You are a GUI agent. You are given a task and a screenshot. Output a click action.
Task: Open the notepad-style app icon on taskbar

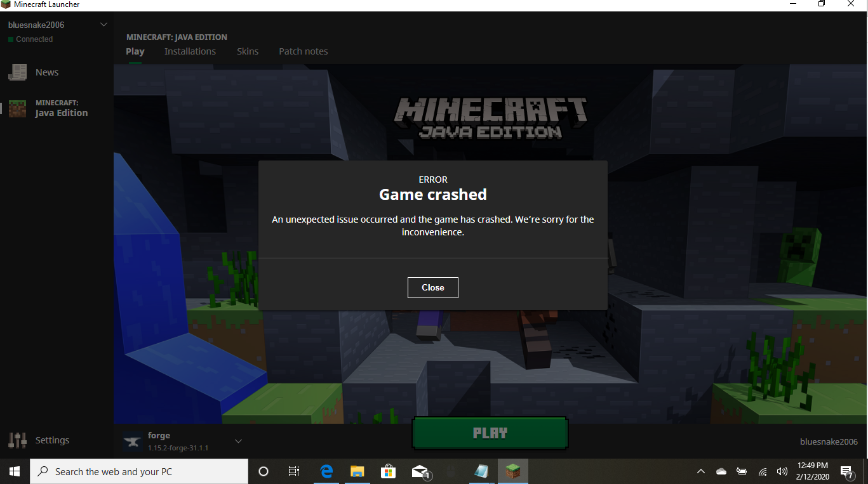click(481, 471)
